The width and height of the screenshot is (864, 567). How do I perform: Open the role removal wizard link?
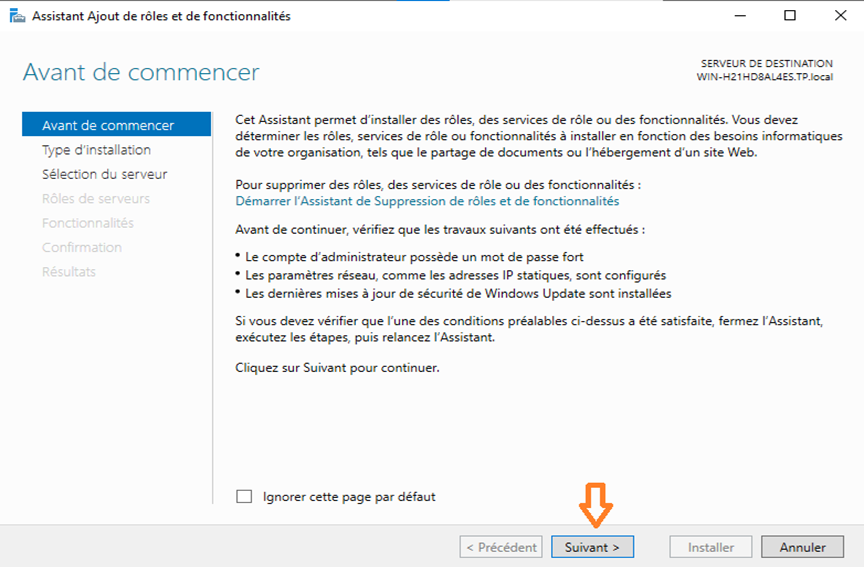(427, 201)
